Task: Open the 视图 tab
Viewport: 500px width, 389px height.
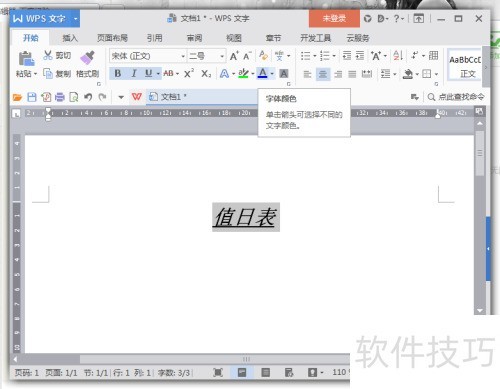Action: pos(234,38)
